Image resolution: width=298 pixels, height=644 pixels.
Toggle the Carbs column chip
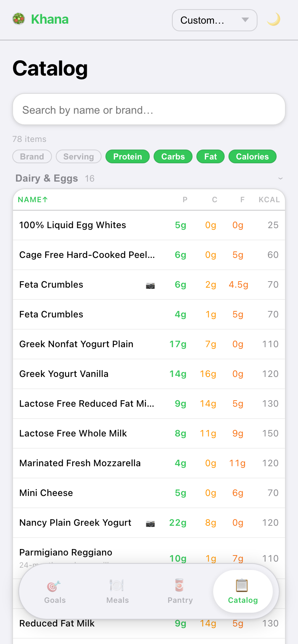173,157
